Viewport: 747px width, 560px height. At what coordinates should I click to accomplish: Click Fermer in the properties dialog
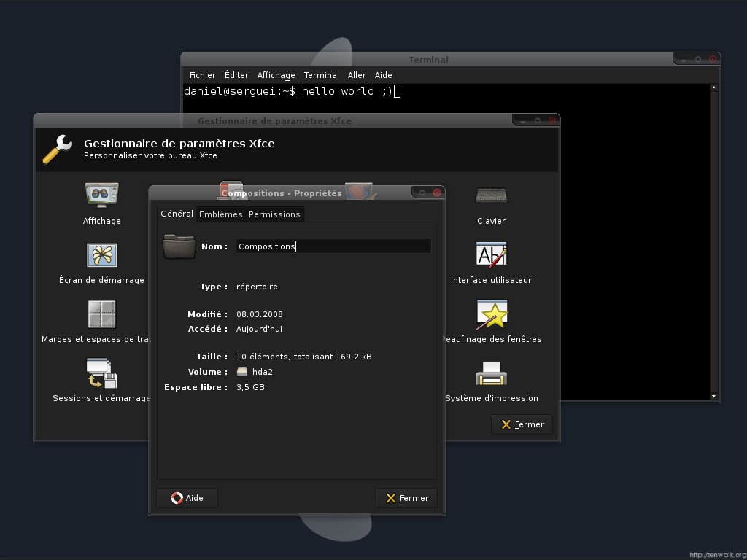(406, 498)
